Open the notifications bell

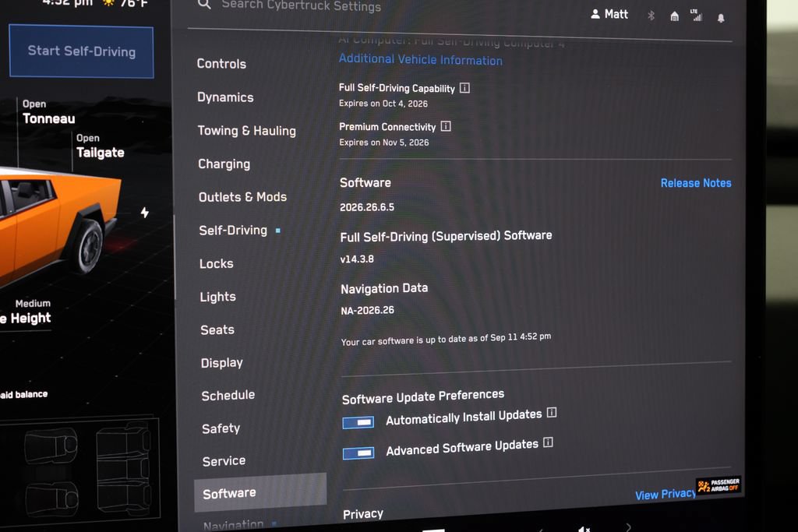[721, 19]
